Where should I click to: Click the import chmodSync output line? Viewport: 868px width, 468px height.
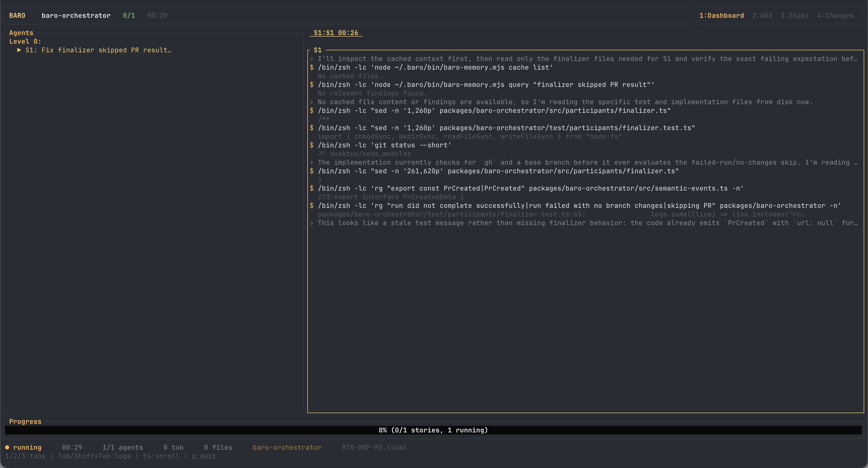[x=470, y=137]
